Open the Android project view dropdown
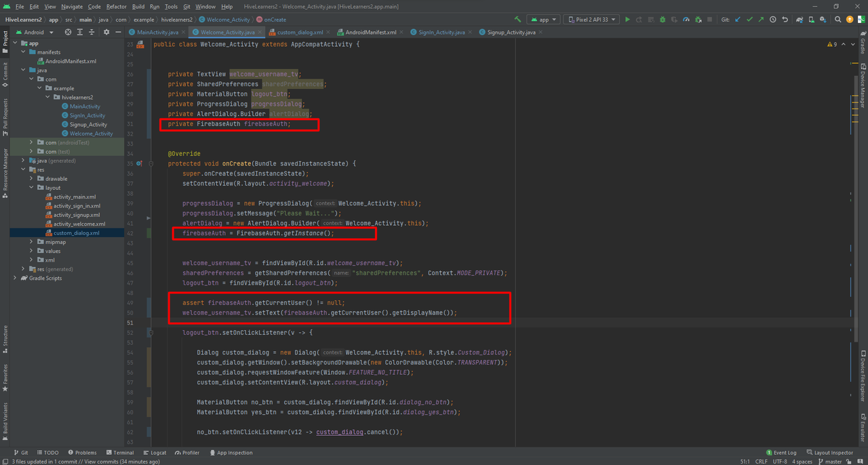The image size is (868, 465). tap(34, 32)
